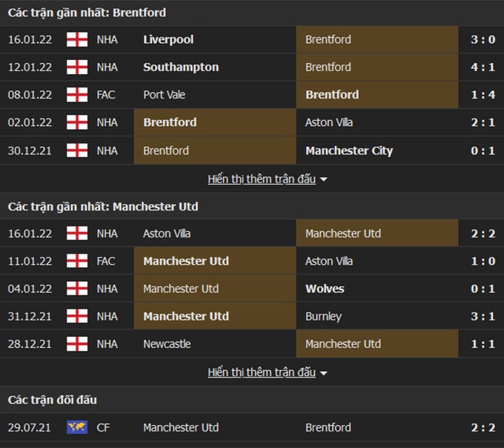
Task: Open 'Hiển thị thêm trận đấu' under Brentford
Action: click(262, 179)
